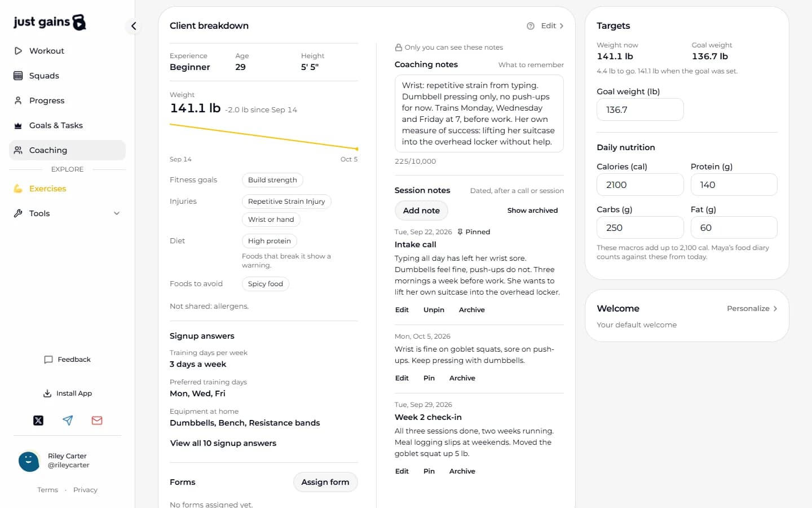Edit the Week 2 check-in note
Screen dimensions: 812x508
[x=402, y=471]
